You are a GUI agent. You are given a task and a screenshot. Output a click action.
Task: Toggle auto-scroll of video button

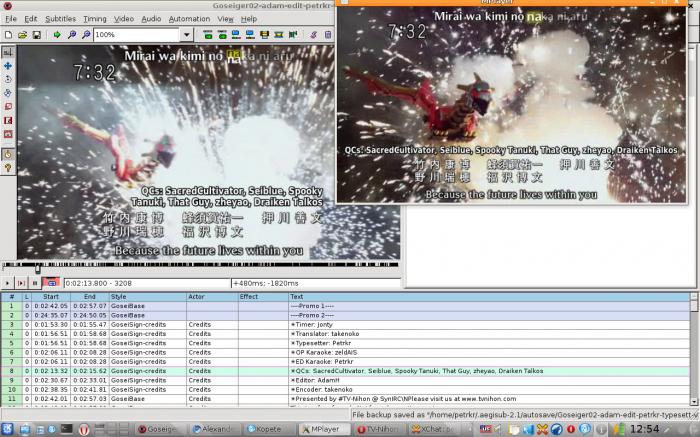51,283
